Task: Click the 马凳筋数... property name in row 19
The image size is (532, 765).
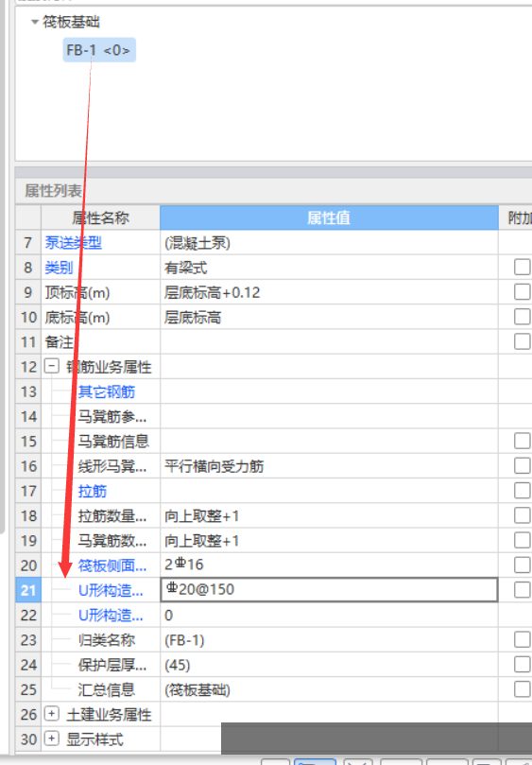Action: click(112, 541)
